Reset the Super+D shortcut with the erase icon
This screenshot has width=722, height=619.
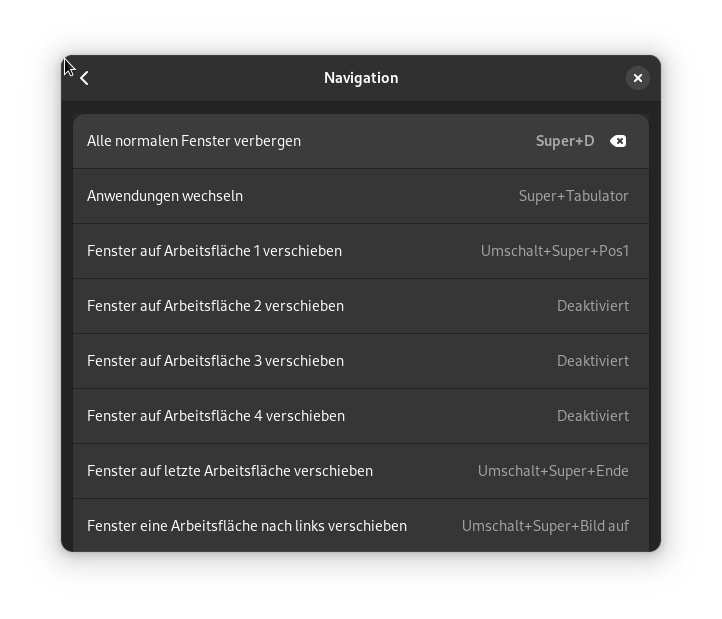[x=618, y=141]
